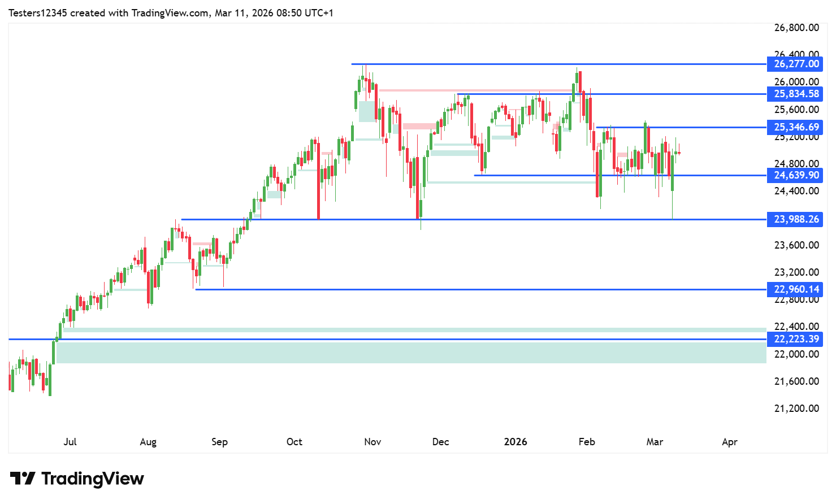Click the Sep label on the time axis
This screenshot has width=836, height=504.
point(219,442)
